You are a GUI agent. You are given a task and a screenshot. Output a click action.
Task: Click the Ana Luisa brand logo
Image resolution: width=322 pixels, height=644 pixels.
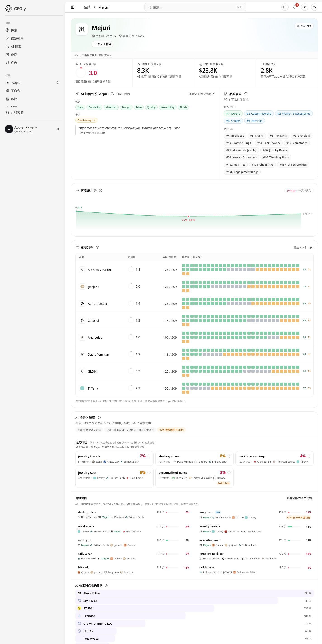pos(82,338)
